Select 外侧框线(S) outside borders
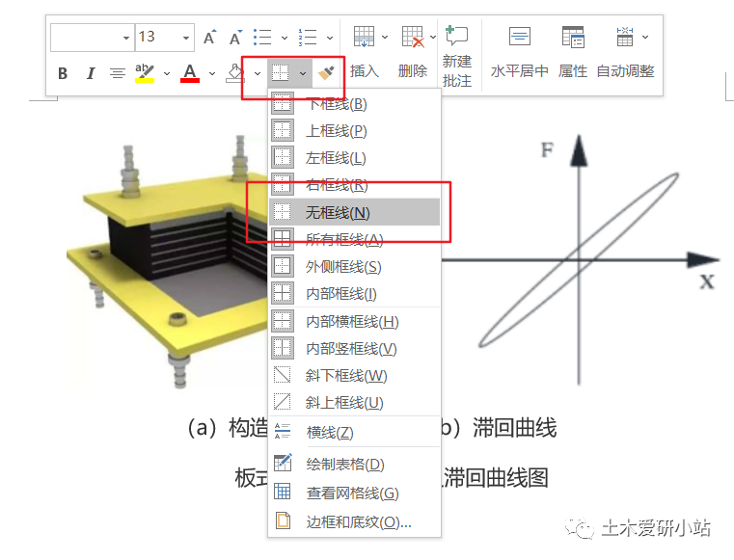The width and height of the screenshot is (734, 560). [355, 267]
